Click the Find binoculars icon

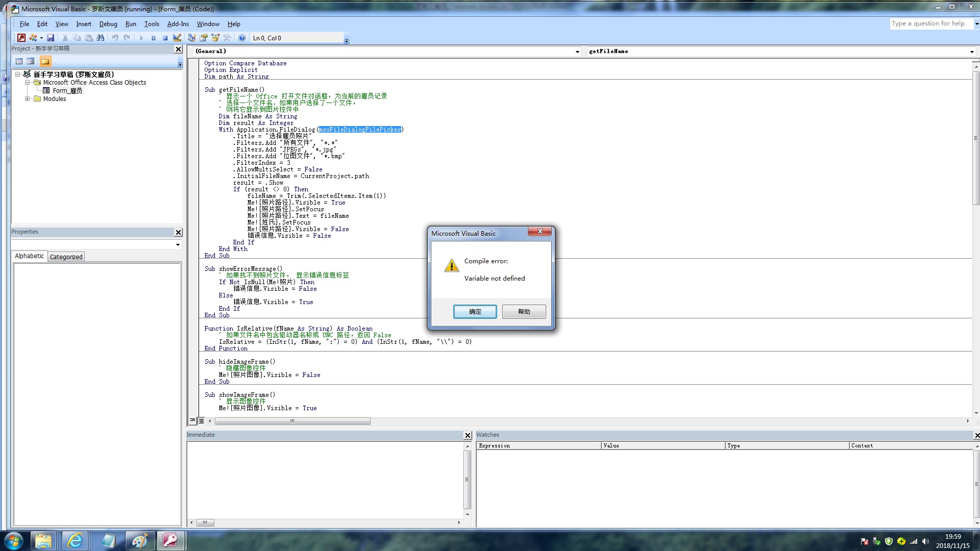100,38
